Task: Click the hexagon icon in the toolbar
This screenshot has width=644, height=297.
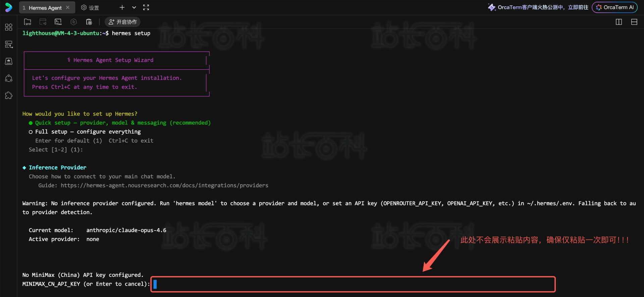Action: (73, 22)
